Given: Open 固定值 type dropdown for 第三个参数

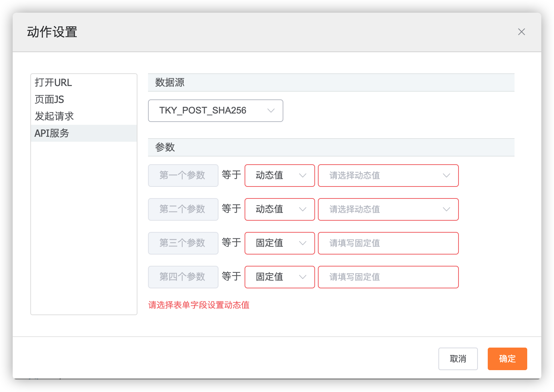Looking at the screenshot, I should click(x=279, y=243).
